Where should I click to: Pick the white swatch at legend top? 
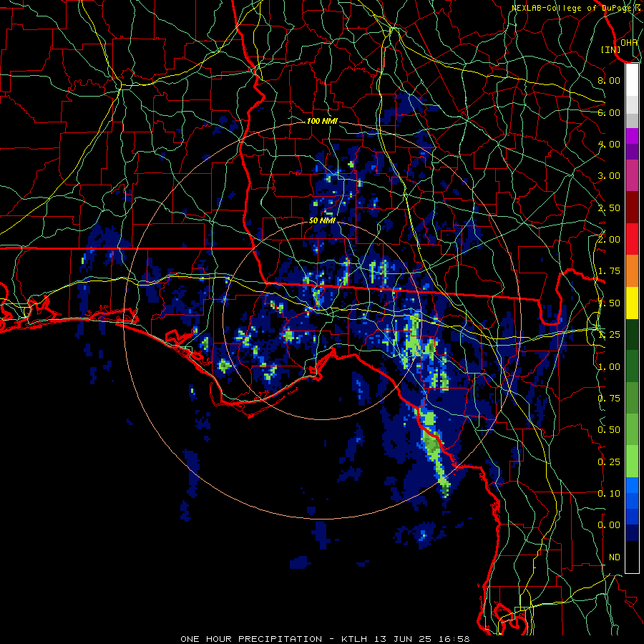point(632,80)
